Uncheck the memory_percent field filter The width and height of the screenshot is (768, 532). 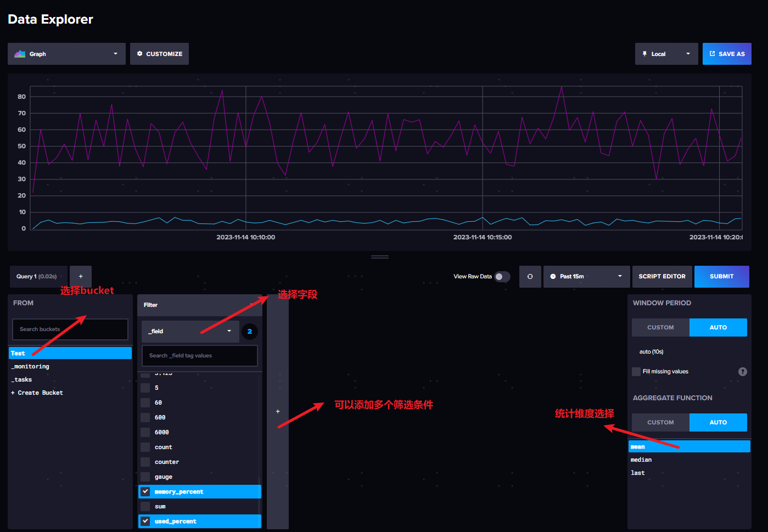pyautogui.click(x=145, y=491)
